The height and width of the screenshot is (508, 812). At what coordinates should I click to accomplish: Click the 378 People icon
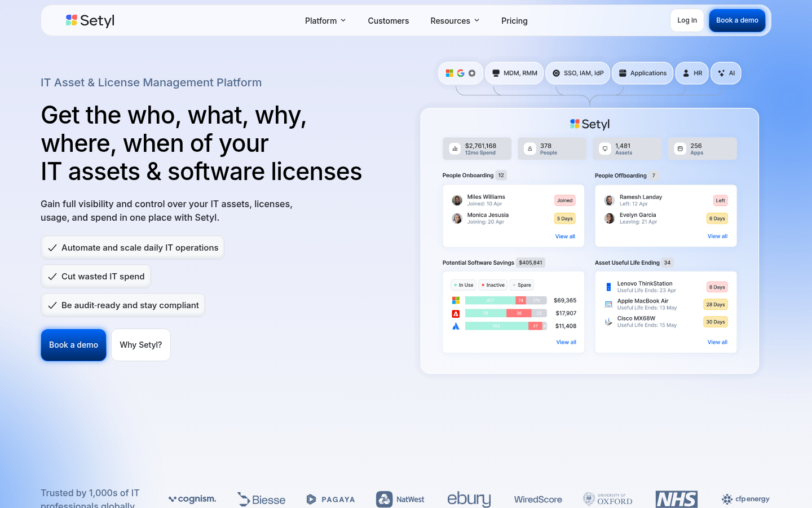pos(529,149)
